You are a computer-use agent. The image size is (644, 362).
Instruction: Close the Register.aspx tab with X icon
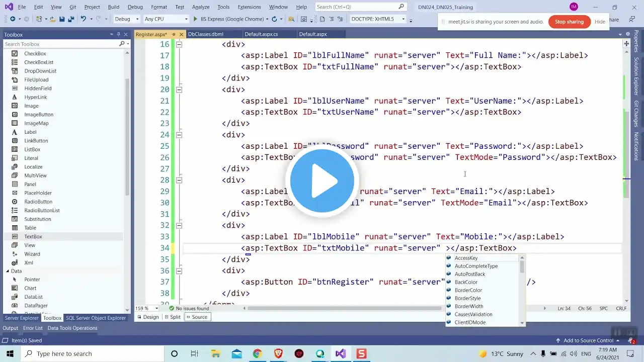(181, 34)
